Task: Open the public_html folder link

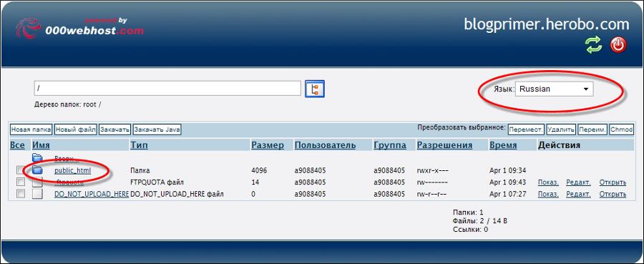Action: 73,170
